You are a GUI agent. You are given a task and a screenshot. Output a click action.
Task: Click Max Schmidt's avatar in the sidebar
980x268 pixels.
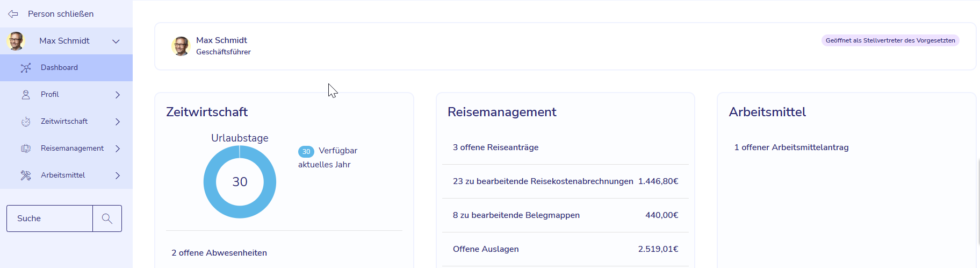(16, 41)
